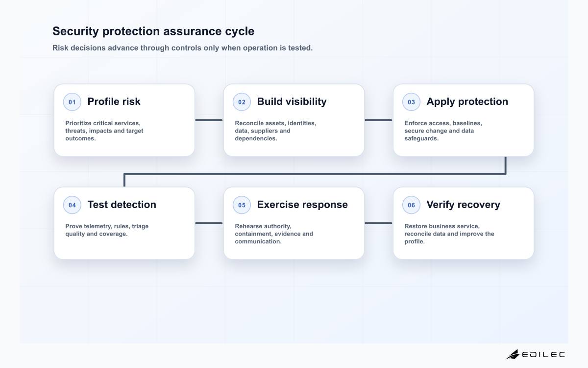
Task: Click the subtitle about risk decisions
Action: [x=182, y=48]
